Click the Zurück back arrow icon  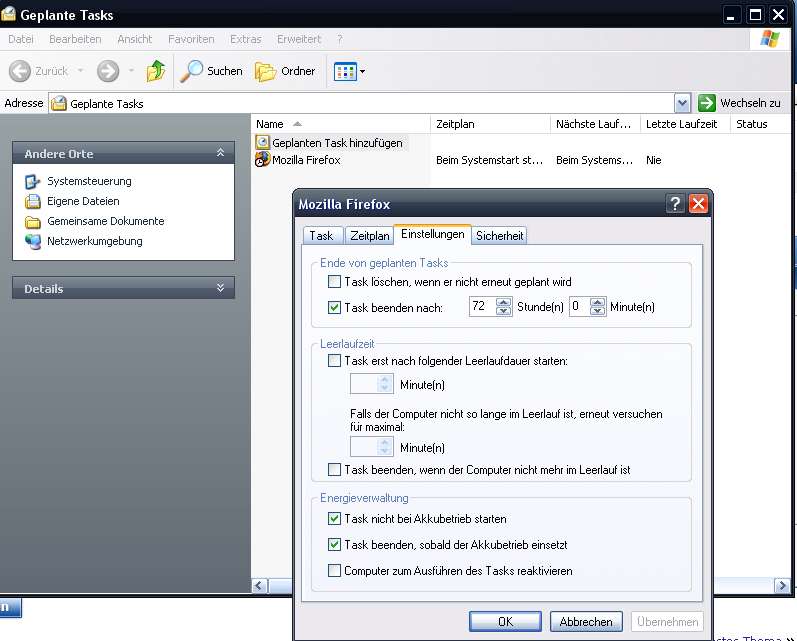20,71
